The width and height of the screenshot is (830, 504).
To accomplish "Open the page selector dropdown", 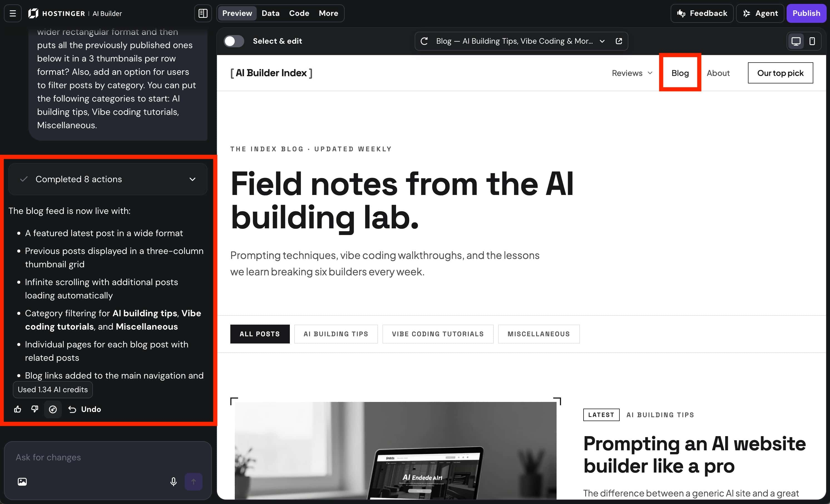I will [x=602, y=41].
